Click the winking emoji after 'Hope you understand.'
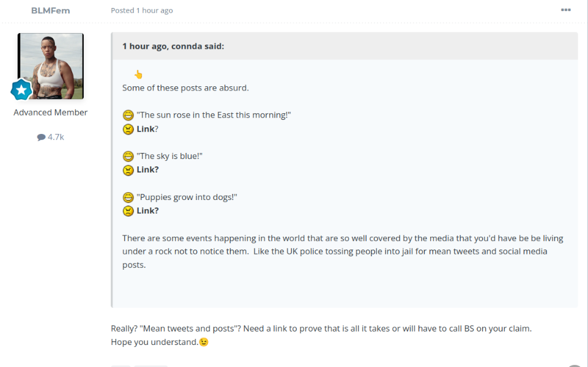588x367 pixels. tap(204, 342)
